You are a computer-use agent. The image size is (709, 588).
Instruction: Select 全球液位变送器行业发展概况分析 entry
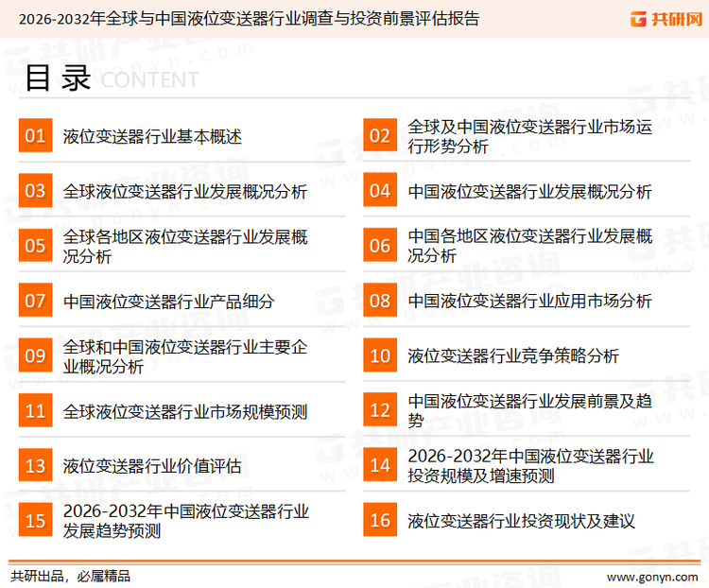pyautogui.click(x=185, y=192)
